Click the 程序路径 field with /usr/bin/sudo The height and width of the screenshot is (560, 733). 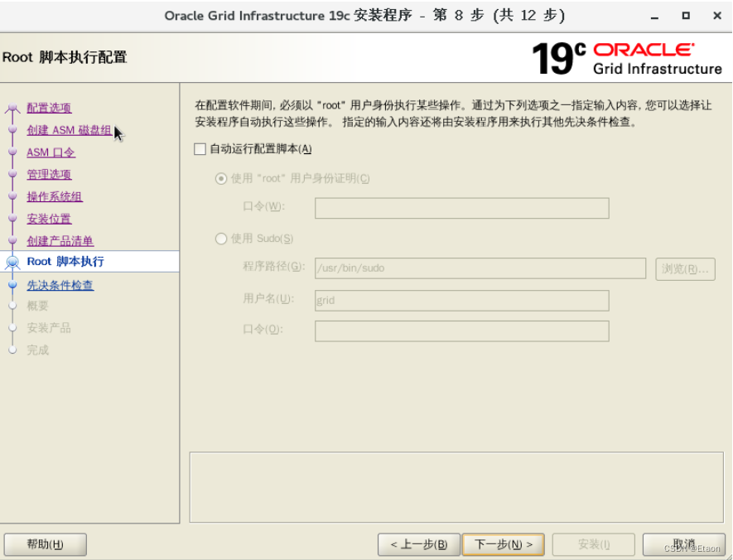(480, 268)
